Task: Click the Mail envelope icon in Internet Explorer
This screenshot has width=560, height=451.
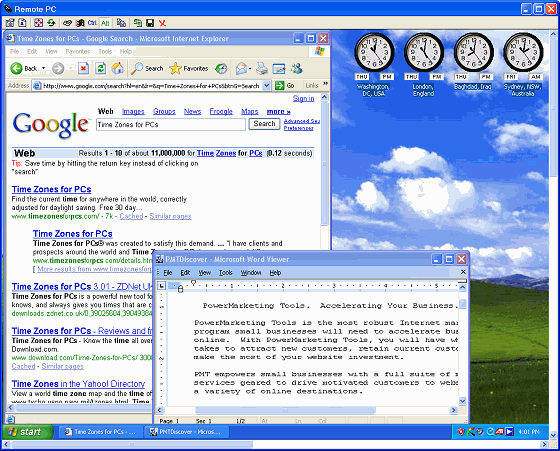Action: [x=241, y=68]
